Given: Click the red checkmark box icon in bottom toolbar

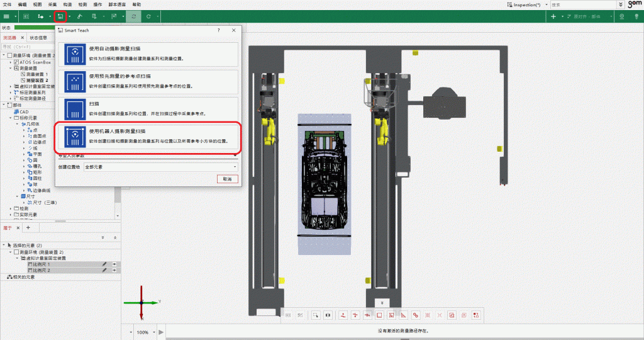Looking at the screenshot, I should pos(452,315).
